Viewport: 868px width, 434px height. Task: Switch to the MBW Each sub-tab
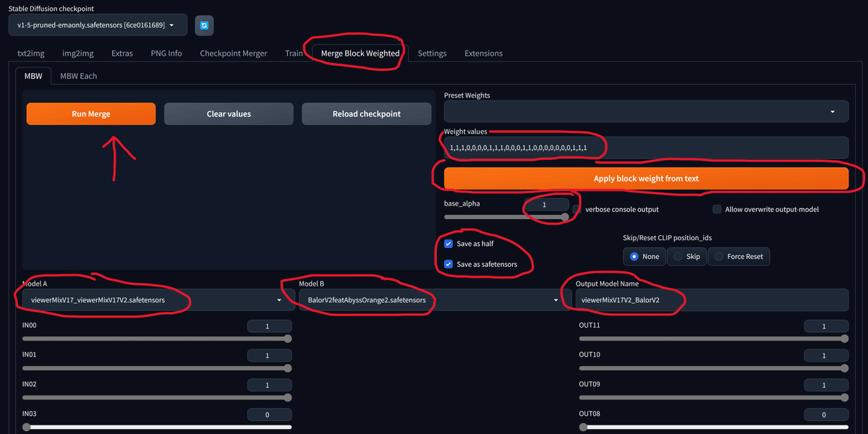click(78, 76)
